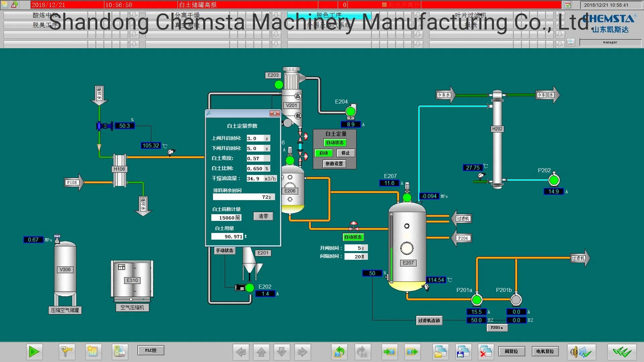Click the right arrow navigation icon
Image resolution: width=644 pixels, height=362 pixels.
pos(302,352)
